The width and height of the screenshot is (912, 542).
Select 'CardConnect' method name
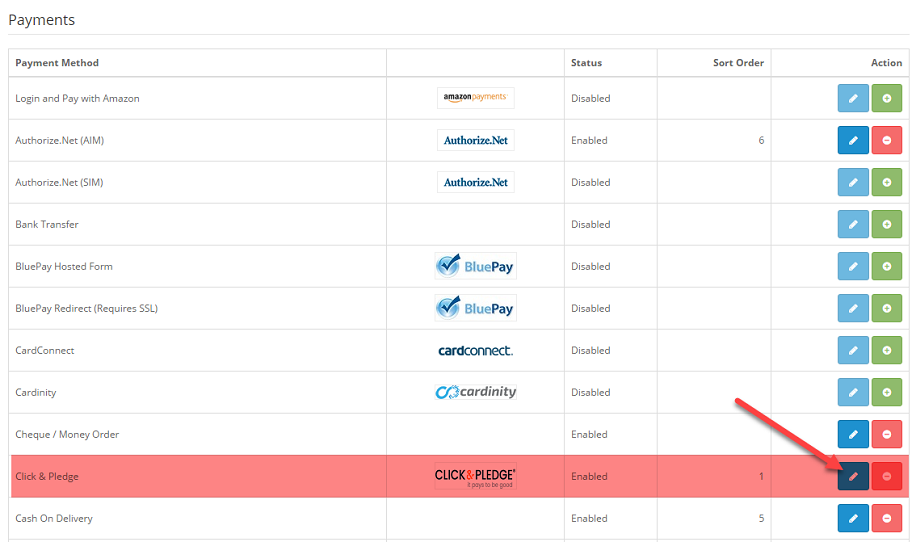point(45,350)
